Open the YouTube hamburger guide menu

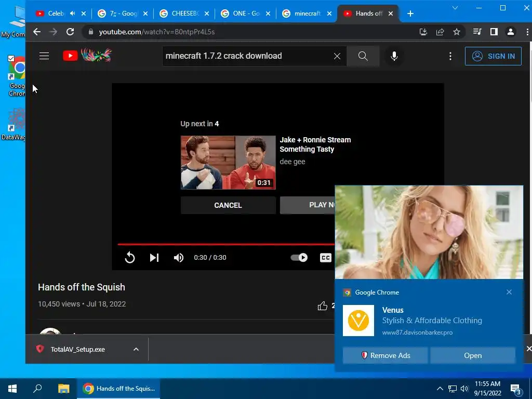[x=44, y=56]
